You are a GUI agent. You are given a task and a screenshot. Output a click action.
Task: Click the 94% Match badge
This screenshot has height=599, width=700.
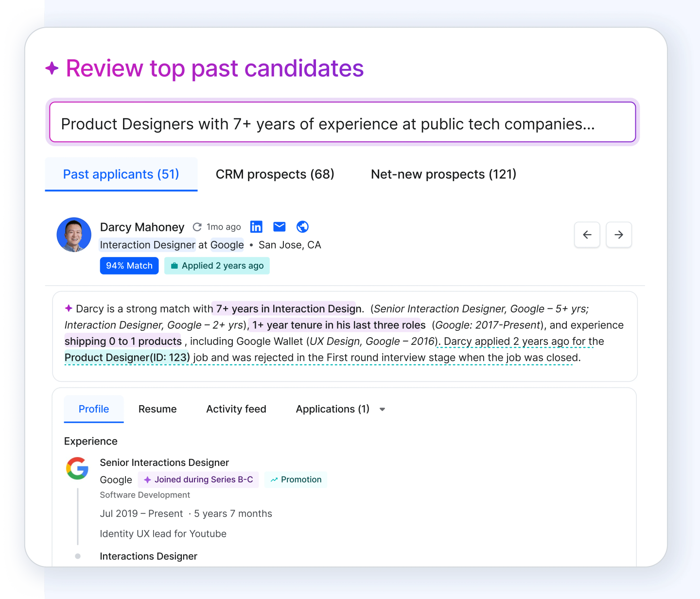129,266
